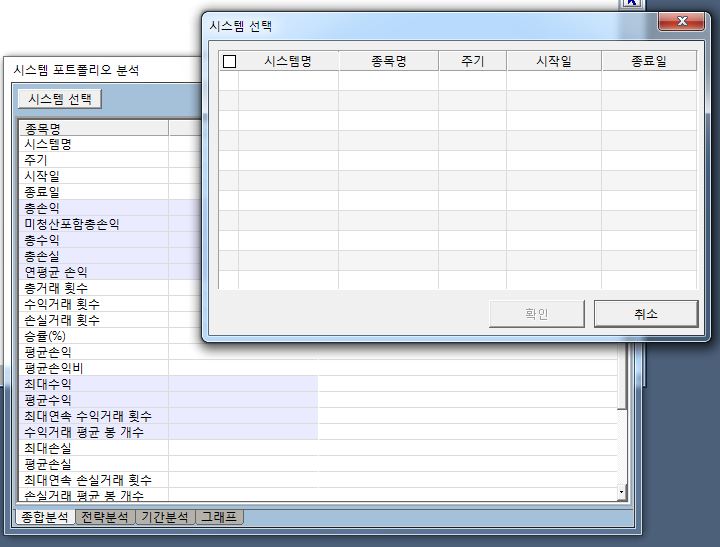Open the 시스템 선택 button in analysis window

coord(60,99)
